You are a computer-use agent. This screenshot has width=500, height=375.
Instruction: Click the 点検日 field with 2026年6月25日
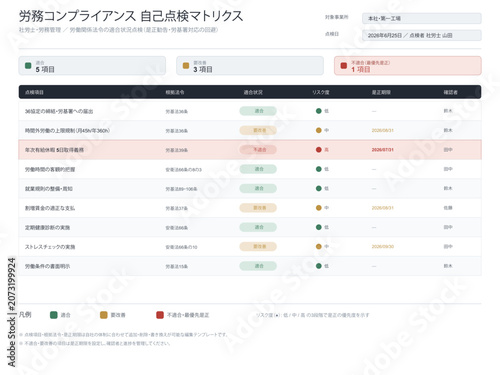tap(422, 35)
